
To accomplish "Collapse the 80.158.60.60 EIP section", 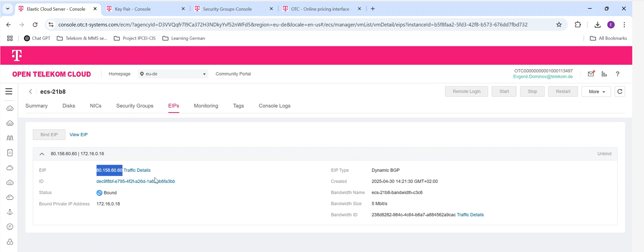I will [x=42, y=154].
